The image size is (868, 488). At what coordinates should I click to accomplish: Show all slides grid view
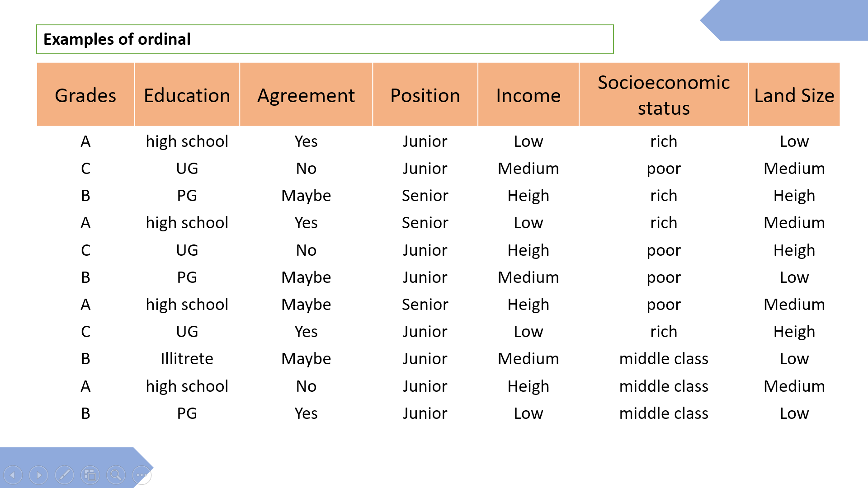click(x=90, y=475)
